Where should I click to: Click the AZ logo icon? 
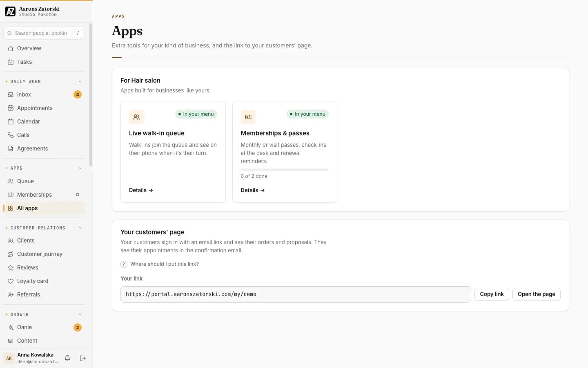tap(10, 11)
